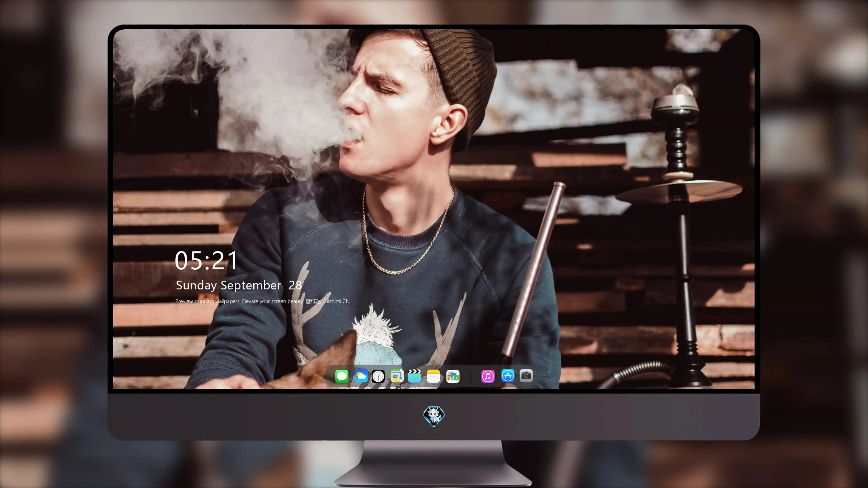Open the clapperboard Videos app in the dock
The height and width of the screenshot is (488, 868).
[x=414, y=376]
